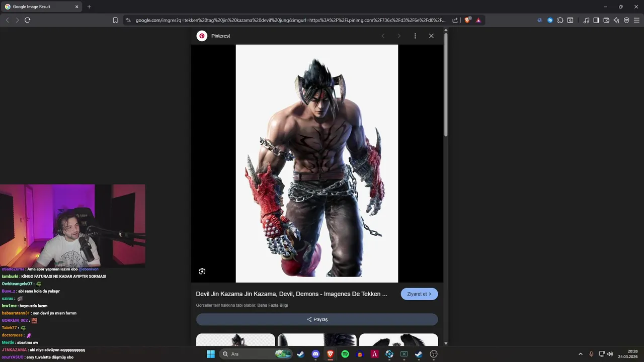Click the scrollbar down arrow in image panel
The height and width of the screenshot is (362, 644).
click(x=446, y=343)
